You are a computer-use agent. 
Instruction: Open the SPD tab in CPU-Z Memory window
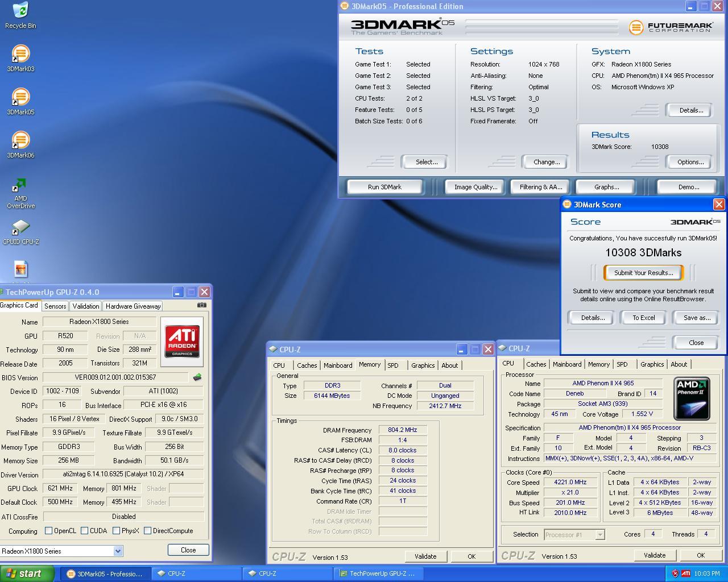pyautogui.click(x=393, y=365)
